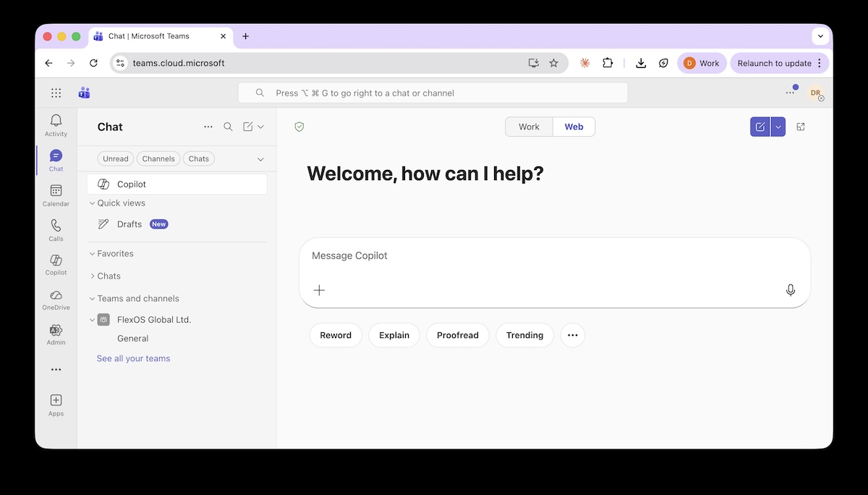Open the Work browser profile button

(702, 63)
